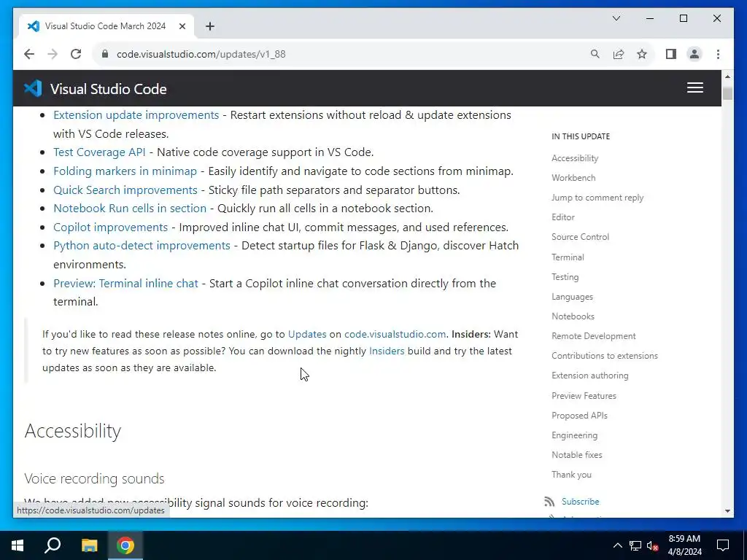Select the Visual Studio Code March 2024 tab
Image resolution: width=747 pixels, height=560 pixels.
coord(106,26)
